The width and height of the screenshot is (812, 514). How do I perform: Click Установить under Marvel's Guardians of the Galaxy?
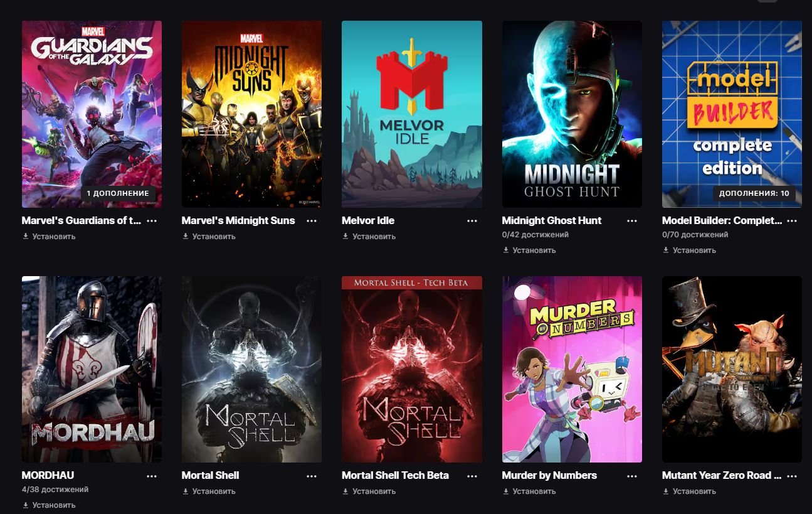pyautogui.click(x=49, y=237)
